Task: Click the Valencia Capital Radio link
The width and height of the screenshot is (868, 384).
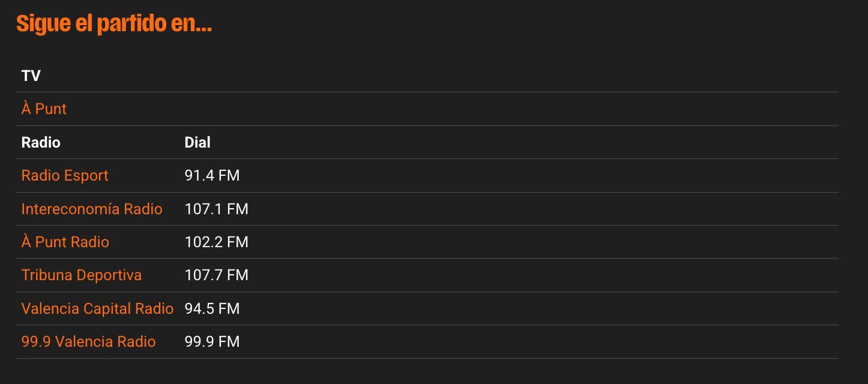Action: tap(97, 308)
